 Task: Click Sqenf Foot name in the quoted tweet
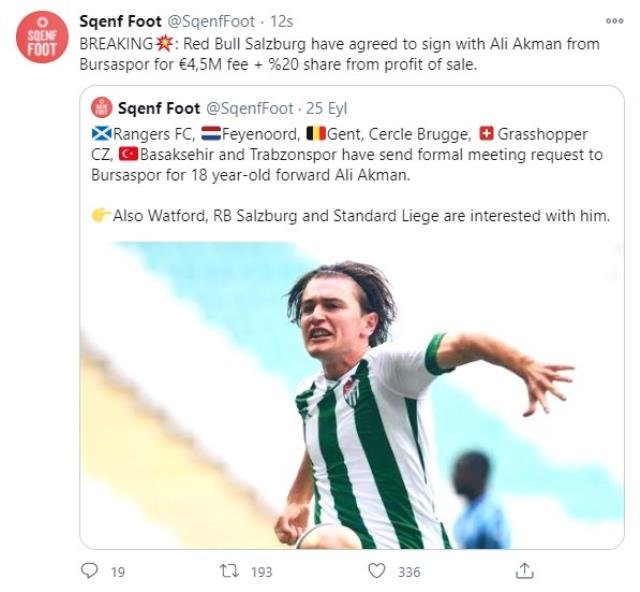point(157,108)
